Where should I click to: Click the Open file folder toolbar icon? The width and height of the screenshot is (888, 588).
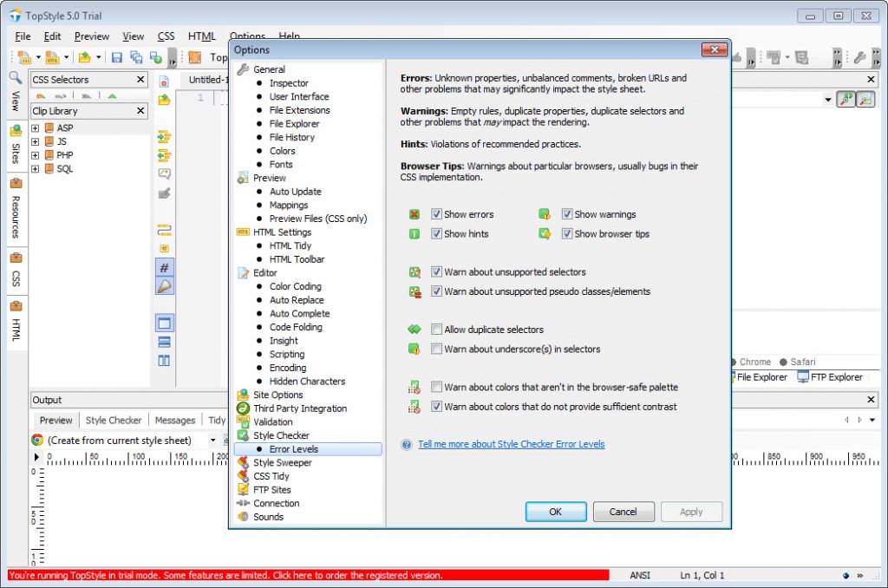pyautogui.click(x=84, y=57)
